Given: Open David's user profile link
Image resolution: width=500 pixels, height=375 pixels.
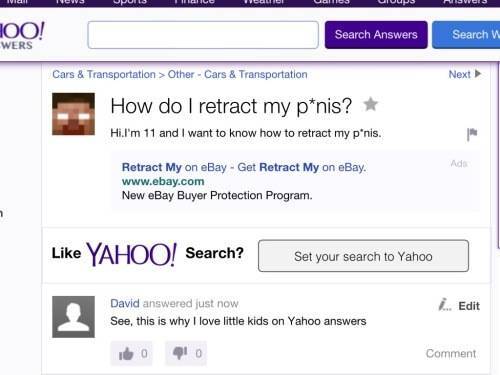Looking at the screenshot, I should (x=125, y=303).
